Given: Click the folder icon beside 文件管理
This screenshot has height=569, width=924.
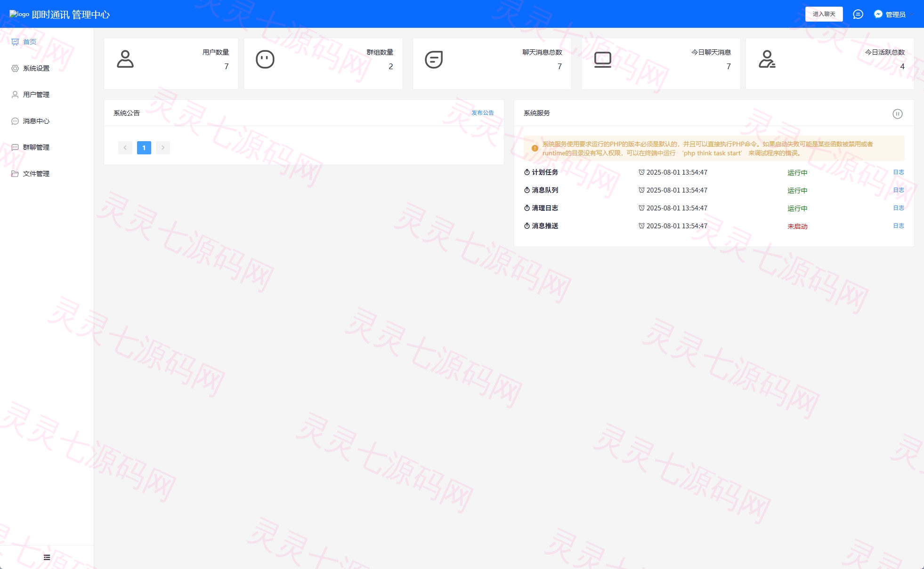Looking at the screenshot, I should coord(15,174).
